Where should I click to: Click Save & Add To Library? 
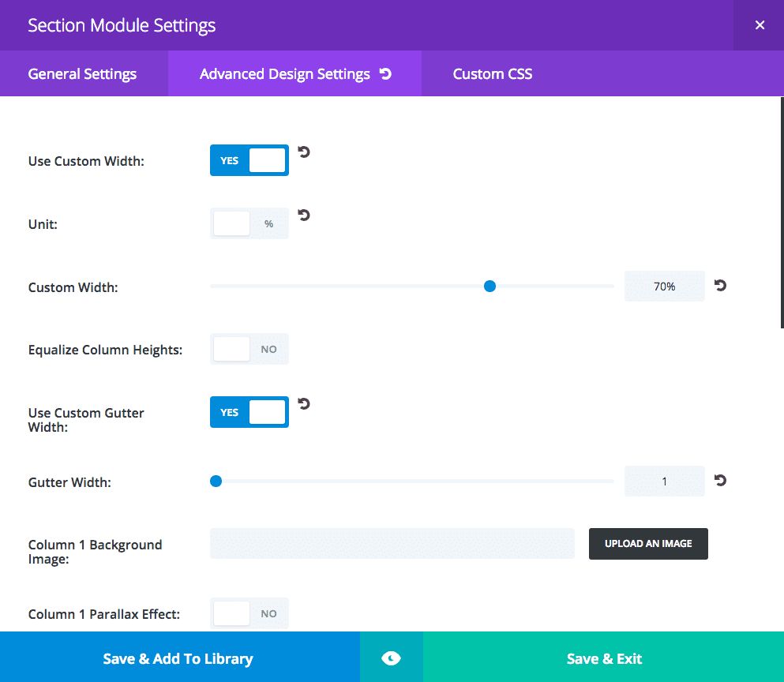coord(178,658)
